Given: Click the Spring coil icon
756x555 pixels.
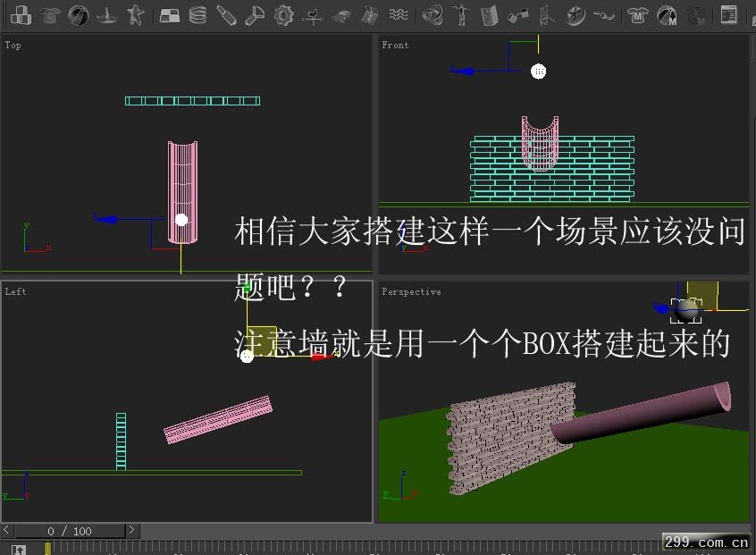Looking at the screenshot, I should coord(197,15).
